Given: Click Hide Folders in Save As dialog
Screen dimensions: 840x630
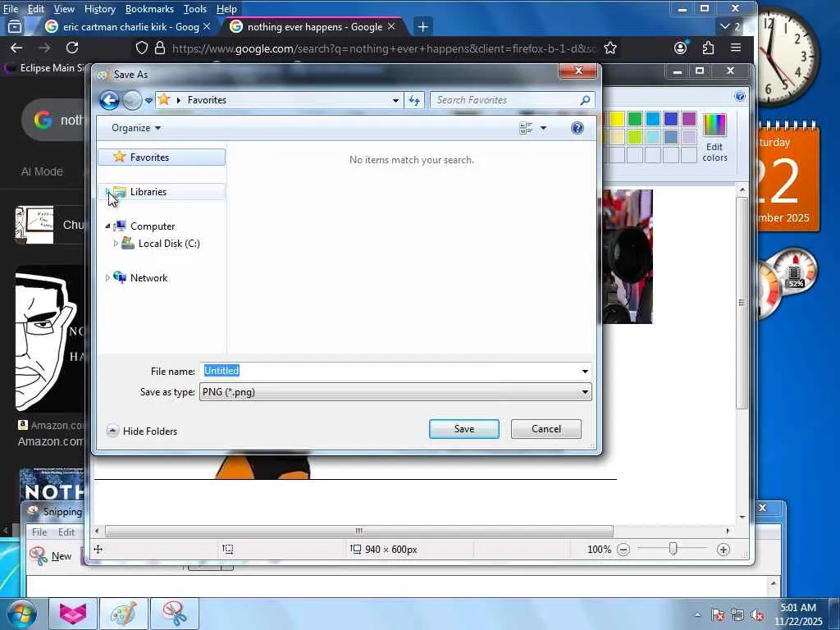Looking at the screenshot, I should [142, 431].
